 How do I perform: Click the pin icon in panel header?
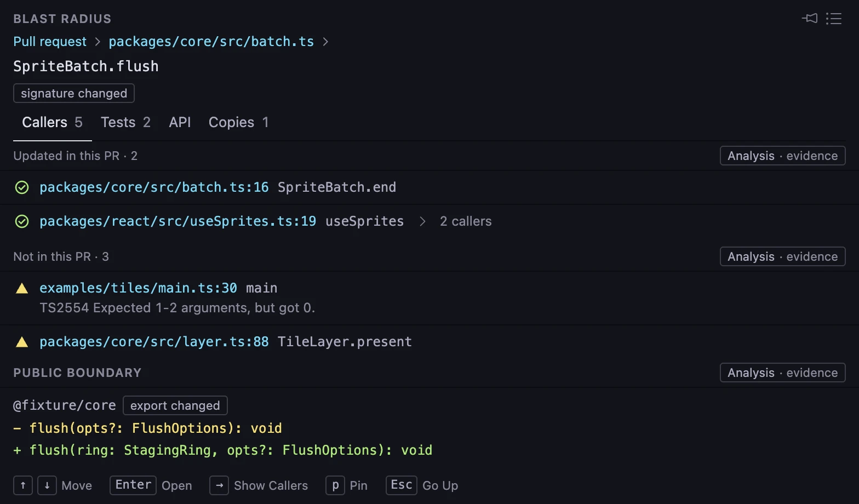coord(810,19)
